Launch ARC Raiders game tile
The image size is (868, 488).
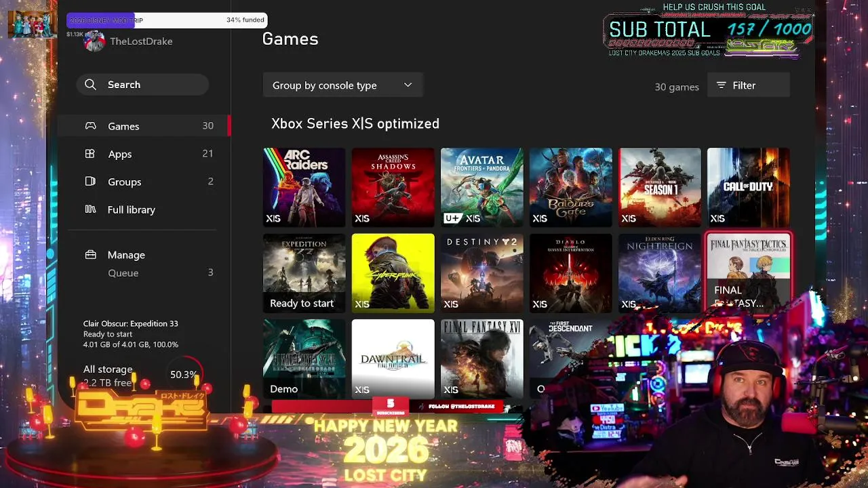304,187
